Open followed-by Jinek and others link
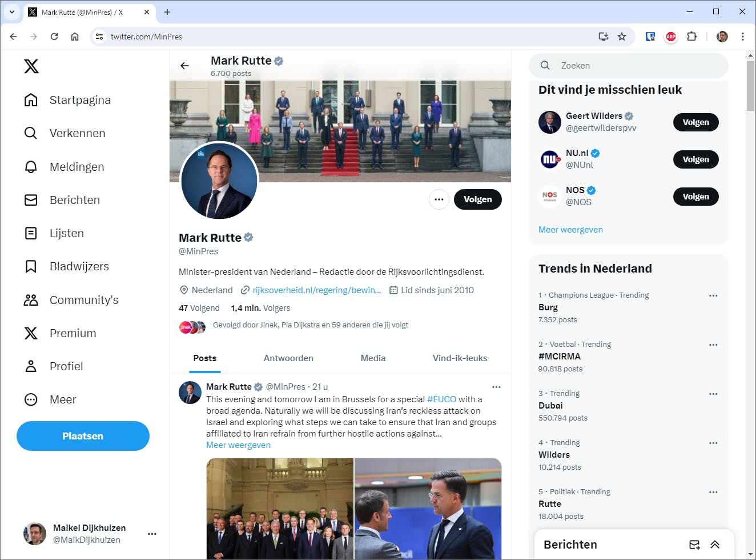This screenshot has width=756, height=560. click(x=311, y=325)
